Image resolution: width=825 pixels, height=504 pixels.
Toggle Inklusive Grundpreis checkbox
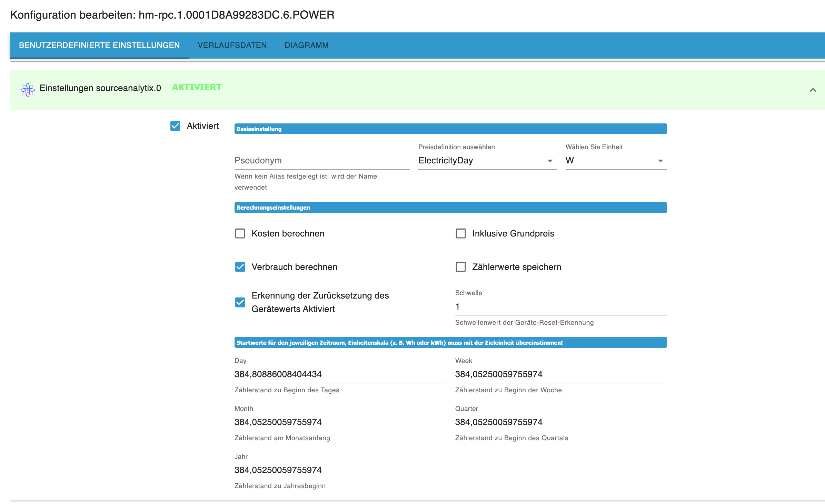click(461, 233)
